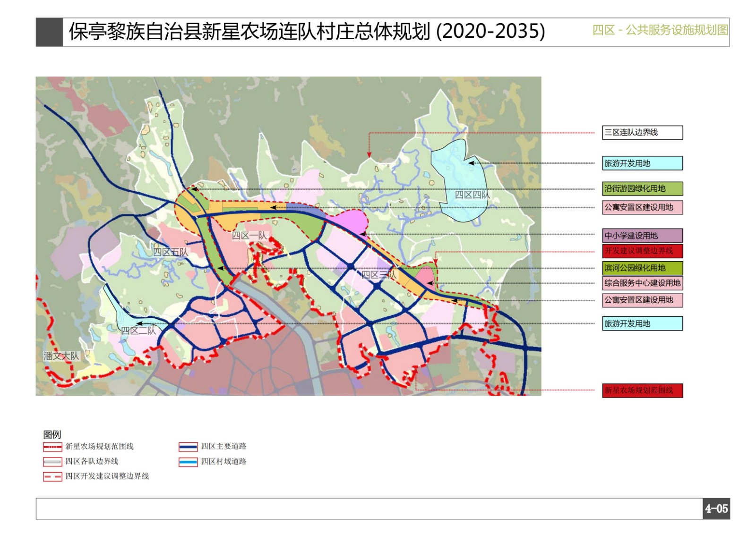Click the 四区开发建议调整边界线 dashed legend swatch
This screenshot has height=534, width=756.
pos(52,477)
